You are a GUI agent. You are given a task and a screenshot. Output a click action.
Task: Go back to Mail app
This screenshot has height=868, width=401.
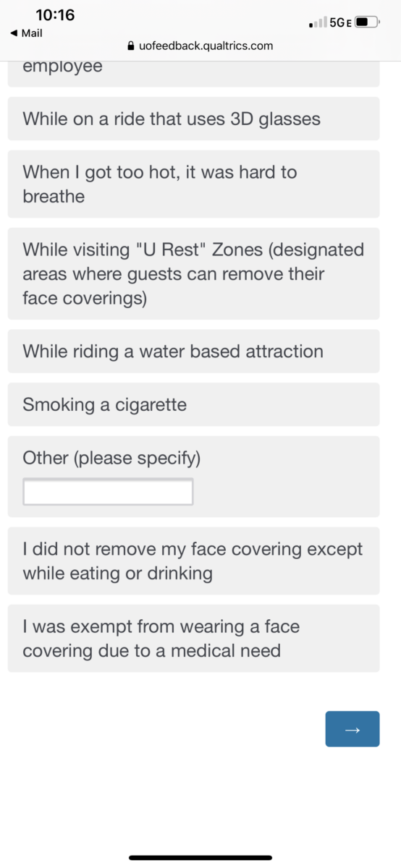27,33
